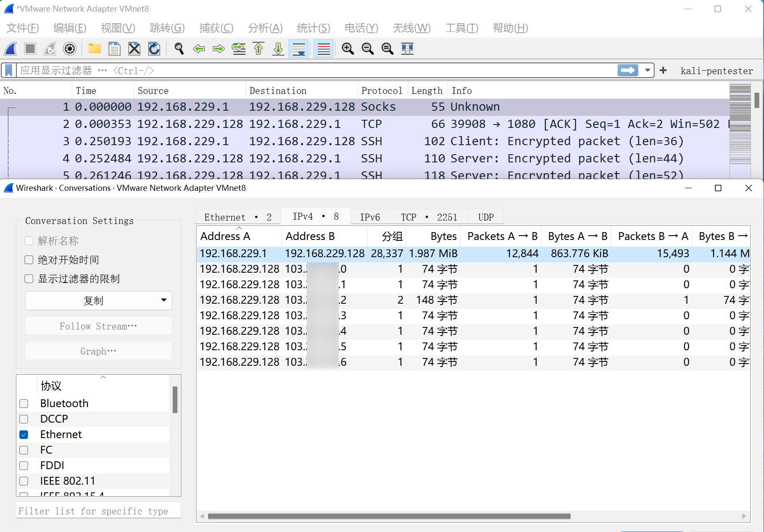This screenshot has height=532, width=764.
Task: Click the Graph button
Action: coord(99,351)
